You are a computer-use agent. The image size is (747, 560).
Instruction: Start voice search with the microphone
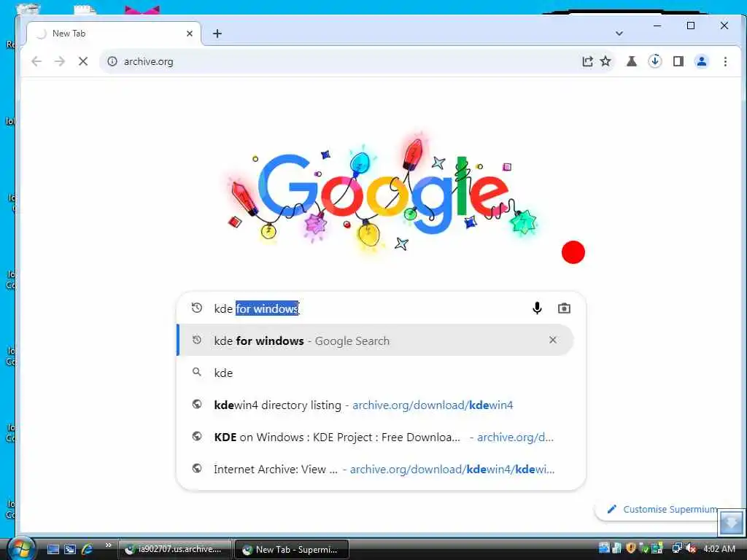(537, 308)
